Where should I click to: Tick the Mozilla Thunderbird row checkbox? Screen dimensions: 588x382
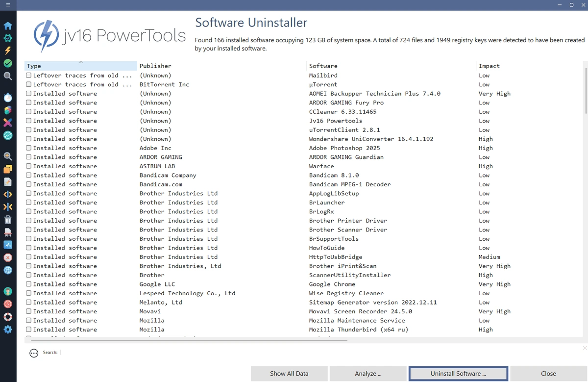28,330
